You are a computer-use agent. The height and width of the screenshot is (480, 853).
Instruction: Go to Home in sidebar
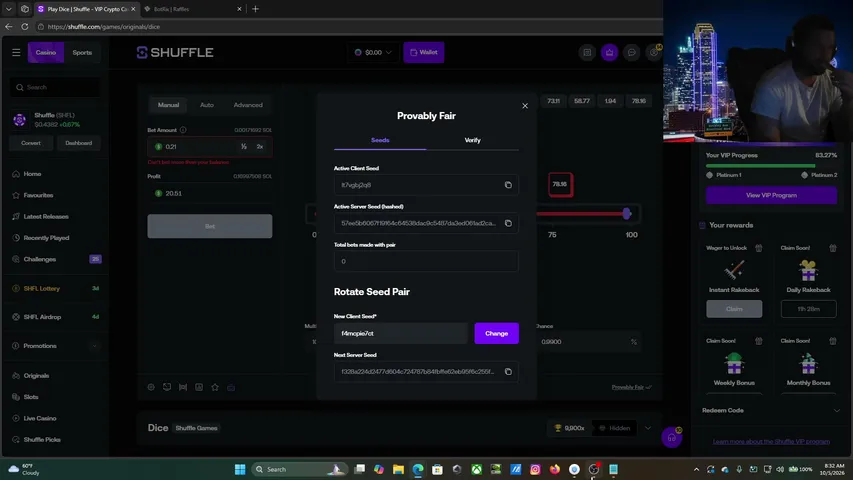(32, 174)
